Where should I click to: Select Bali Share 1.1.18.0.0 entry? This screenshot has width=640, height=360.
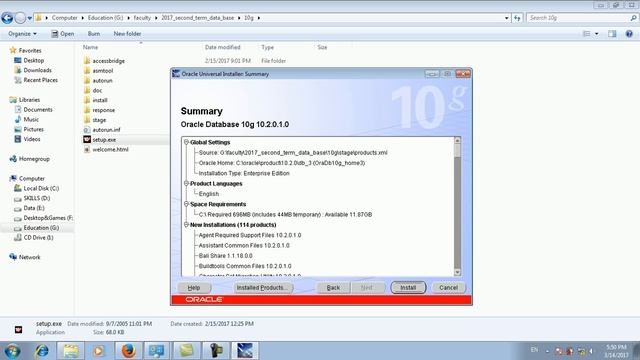coord(225,256)
